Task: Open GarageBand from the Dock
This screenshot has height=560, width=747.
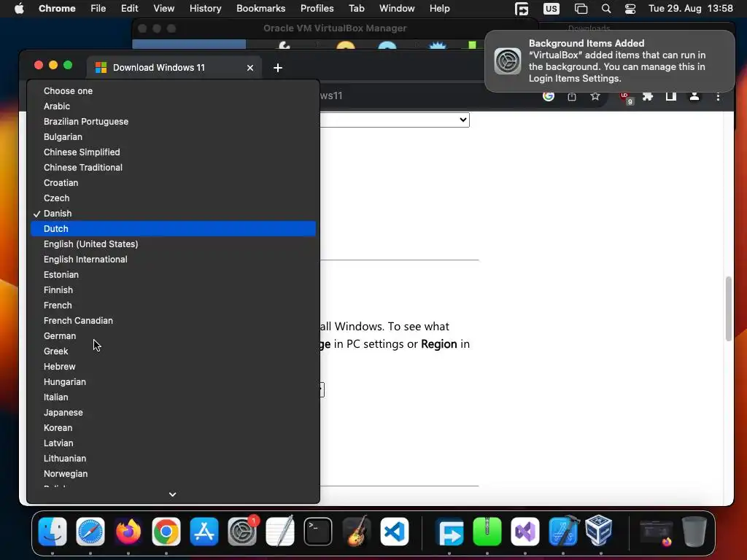Action: click(x=356, y=532)
